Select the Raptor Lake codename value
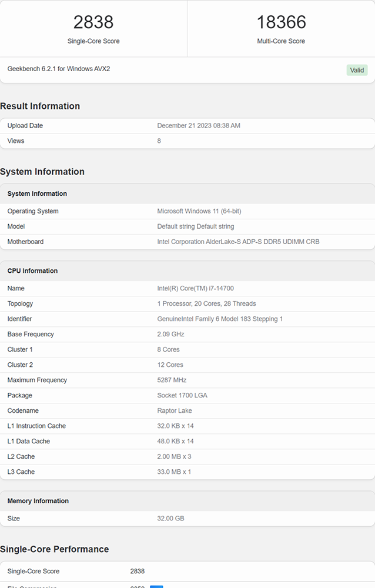 pyautogui.click(x=175, y=410)
